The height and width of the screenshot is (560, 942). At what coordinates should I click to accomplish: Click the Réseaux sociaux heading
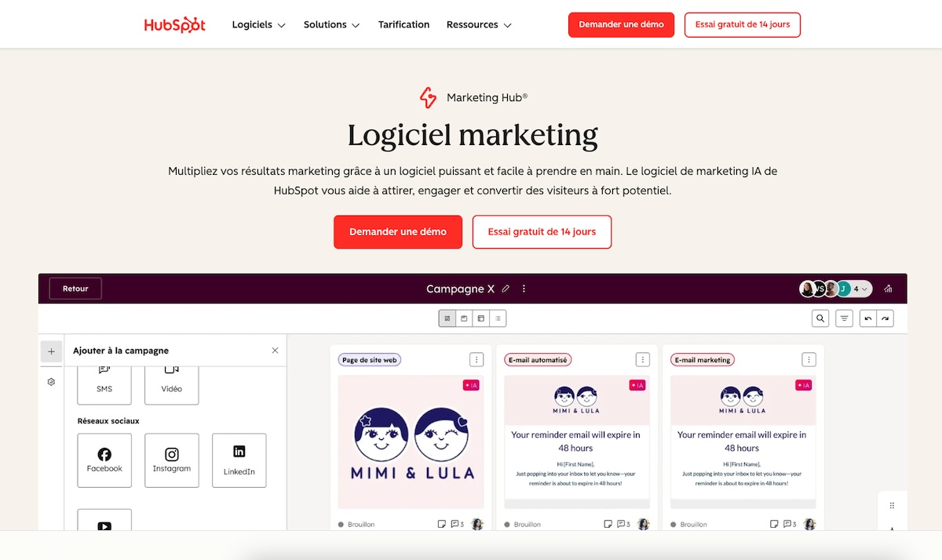pos(108,421)
